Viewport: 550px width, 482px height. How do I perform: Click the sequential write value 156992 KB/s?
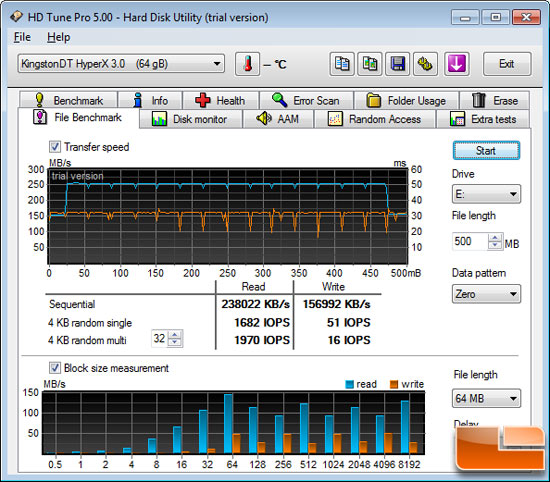click(x=336, y=304)
